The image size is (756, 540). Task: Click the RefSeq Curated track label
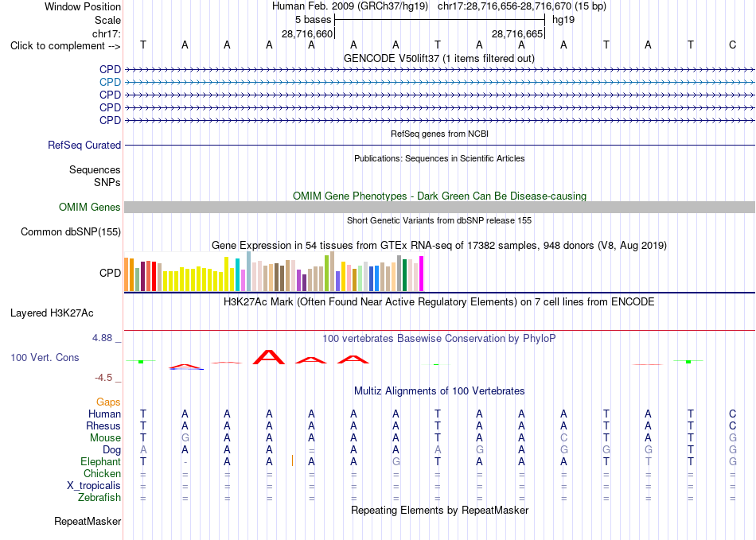[84, 145]
